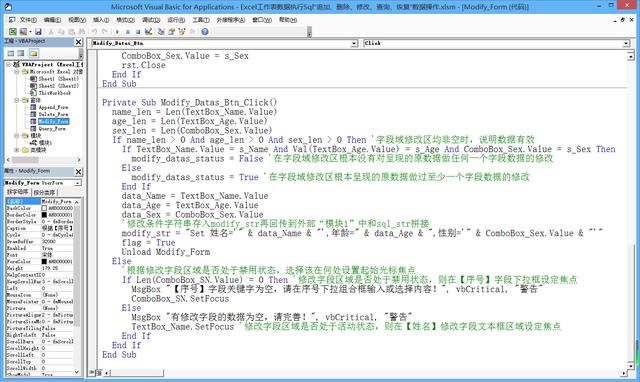Image resolution: width=640 pixels, height=382 pixels.
Task: Switch to 按分类序 properties tab
Action: pos(44,192)
